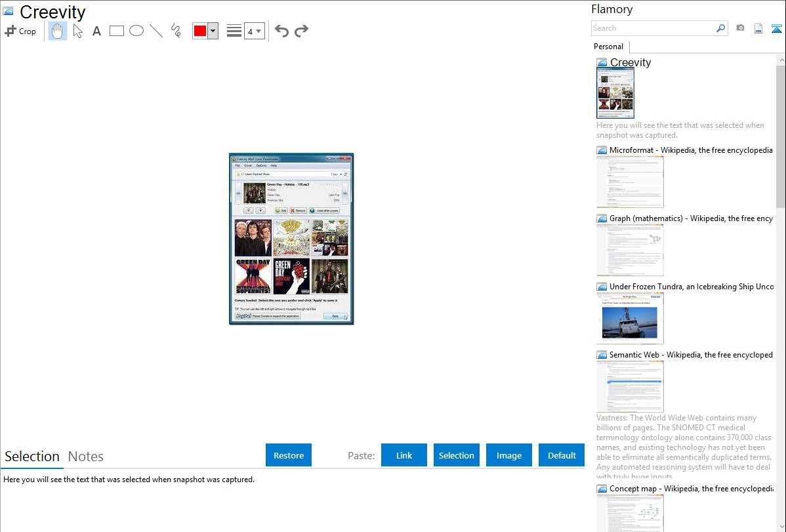Open Semantic Web snapshot thumbnail
The height and width of the screenshot is (532, 786).
pyautogui.click(x=630, y=386)
